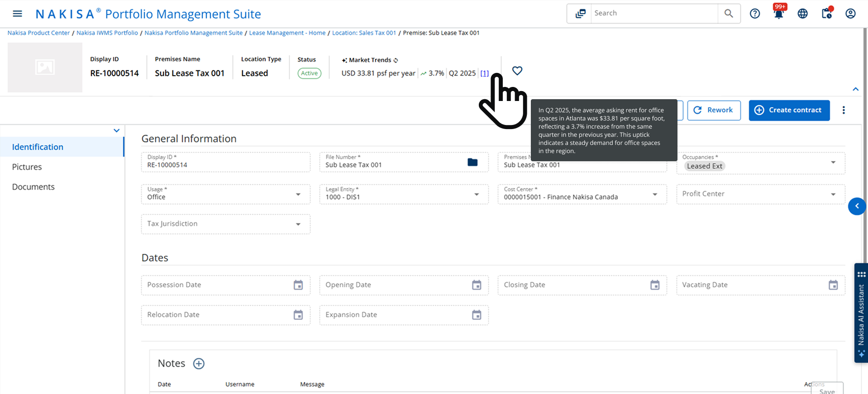Select the Pictures sidebar item

click(27, 167)
